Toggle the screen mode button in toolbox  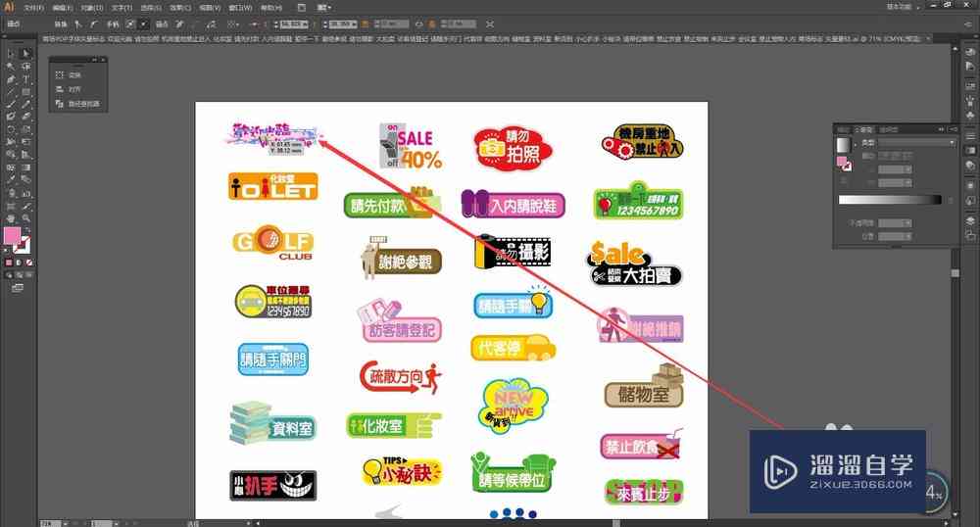(x=18, y=288)
